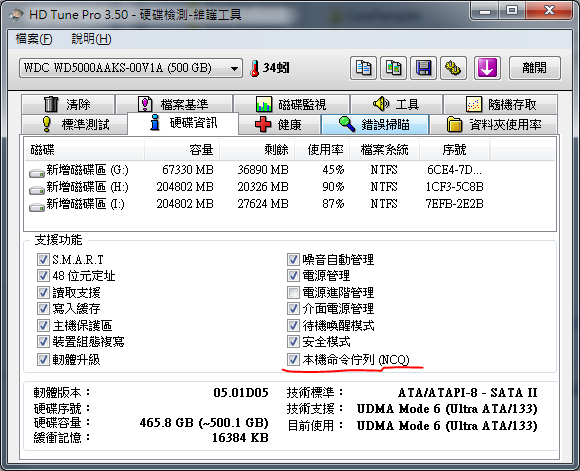Switch to the 錯誤掃瞄 error scan tab
Screen dimensions: 580x471
[375, 124]
